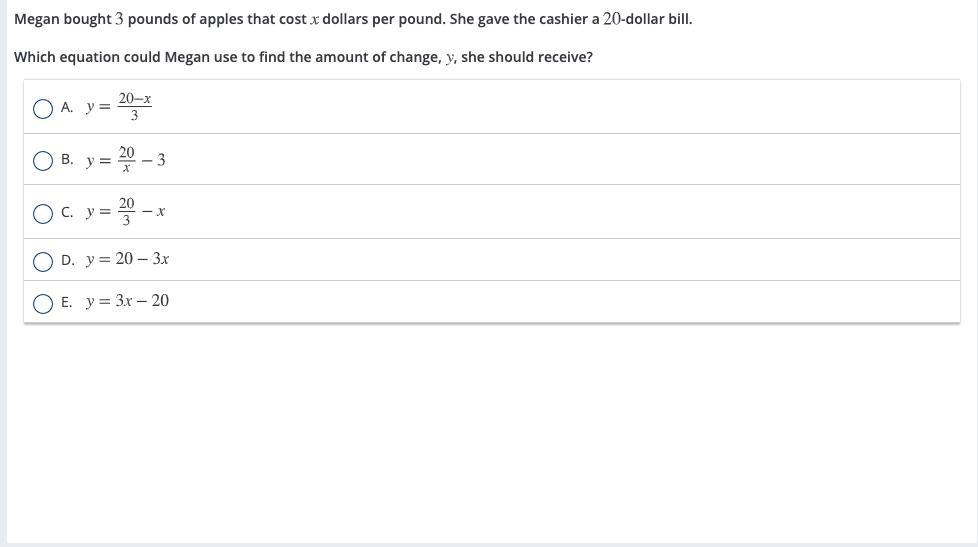This screenshot has width=978, height=547.
Task: Click the italic x variable in problem statement
Action: [314, 20]
